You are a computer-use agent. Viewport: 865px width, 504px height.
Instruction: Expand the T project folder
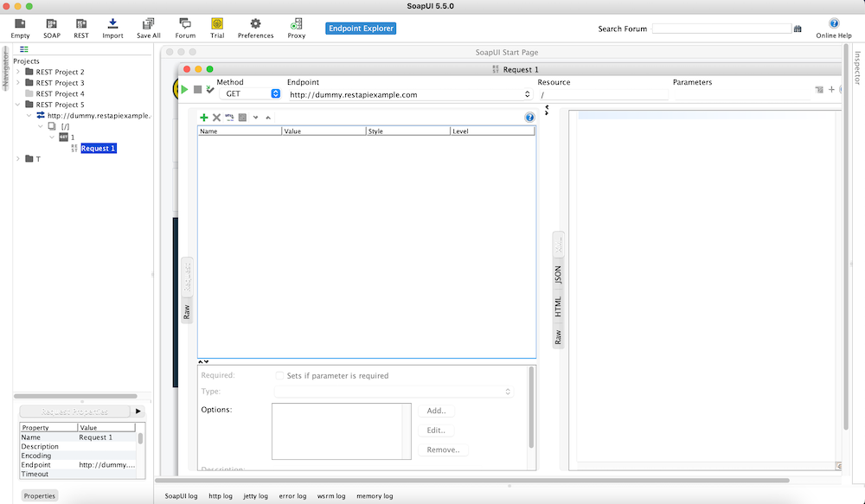(x=18, y=159)
